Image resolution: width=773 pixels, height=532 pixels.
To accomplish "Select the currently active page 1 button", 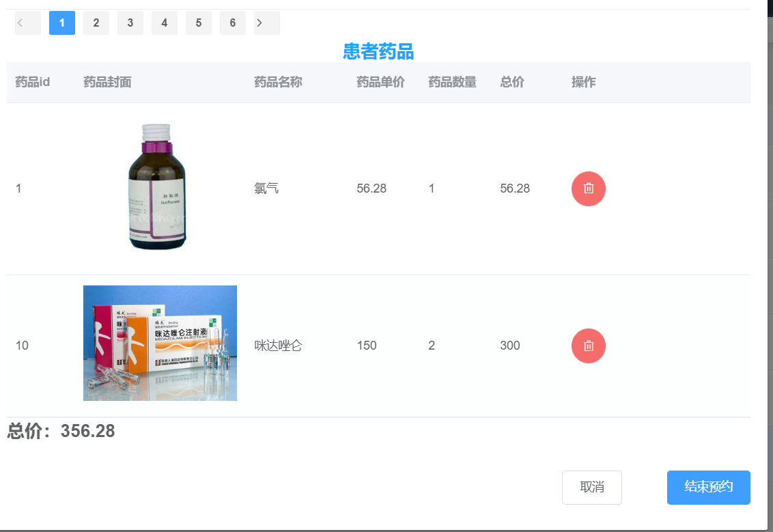I will pos(61,23).
